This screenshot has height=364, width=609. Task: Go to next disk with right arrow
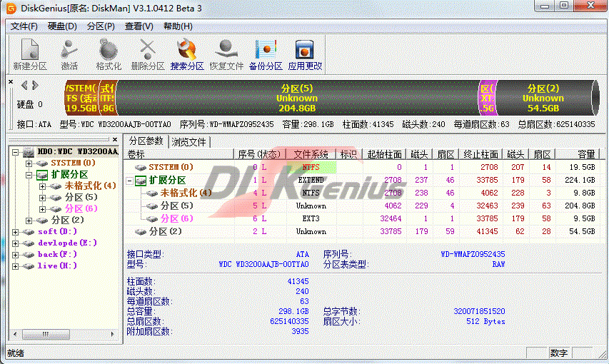click(x=35, y=85)
